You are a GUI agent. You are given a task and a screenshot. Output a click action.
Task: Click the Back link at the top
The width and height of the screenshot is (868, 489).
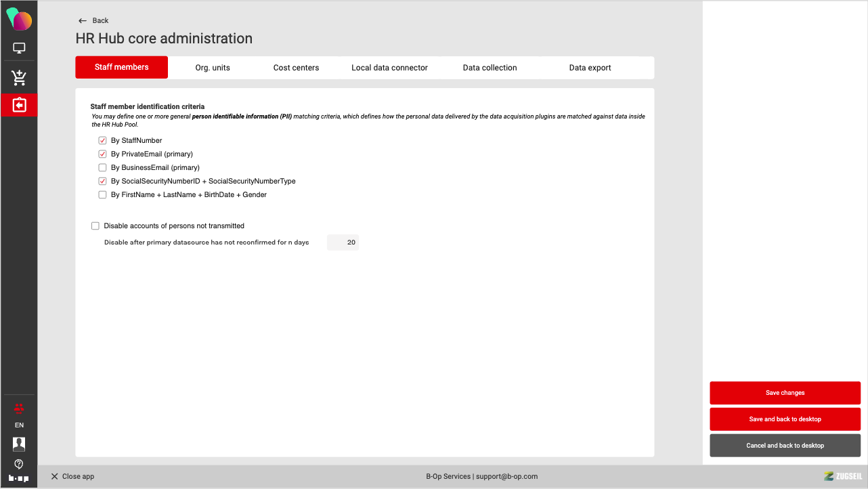pyautogui.click(x=93, y=21)
